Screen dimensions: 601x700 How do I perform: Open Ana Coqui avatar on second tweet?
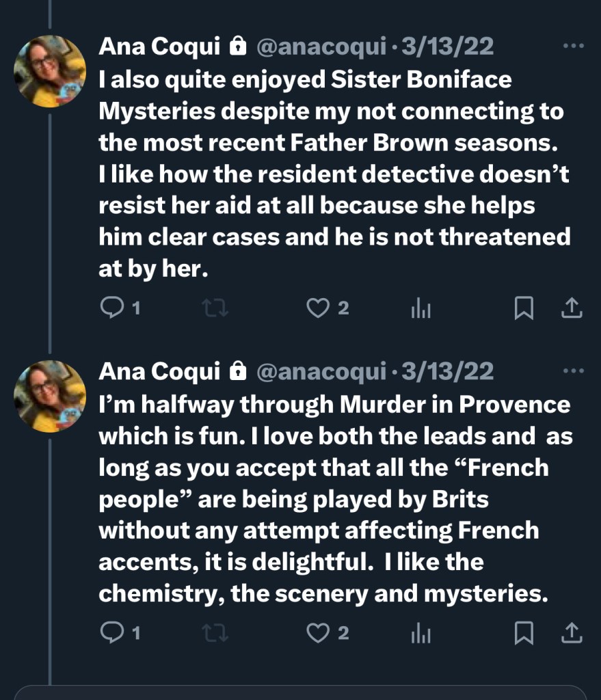pyautogui.click(x=50, y=396)
